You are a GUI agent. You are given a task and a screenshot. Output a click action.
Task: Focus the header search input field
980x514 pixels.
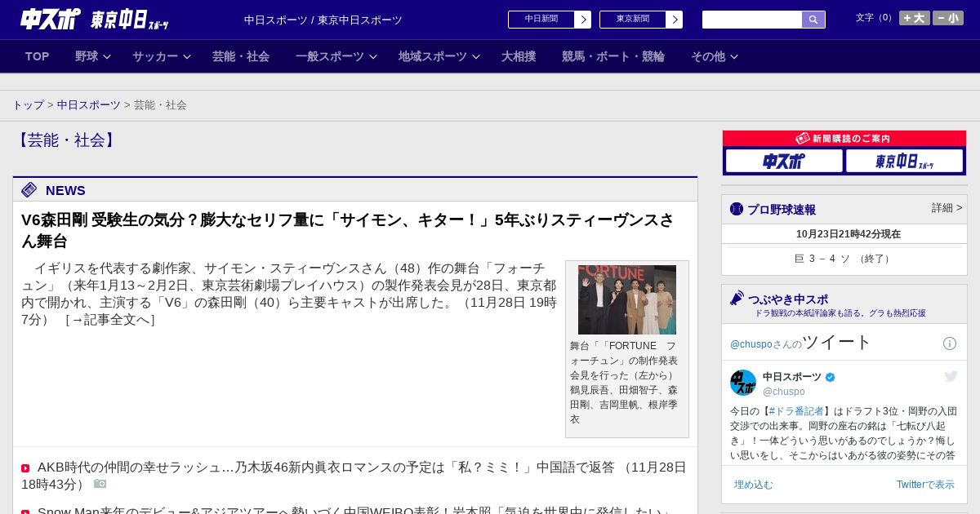(x=752, y=20)
